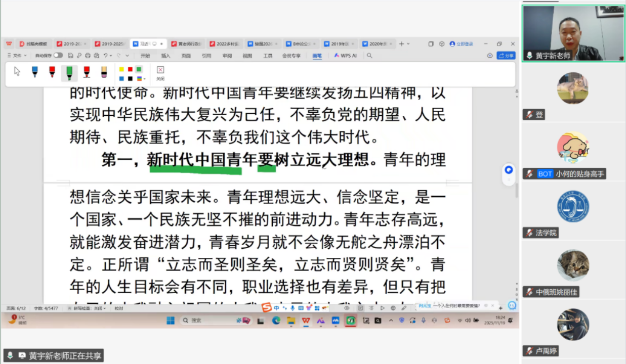Open Microsoft Edge from the taskbar

click(276, 320)
